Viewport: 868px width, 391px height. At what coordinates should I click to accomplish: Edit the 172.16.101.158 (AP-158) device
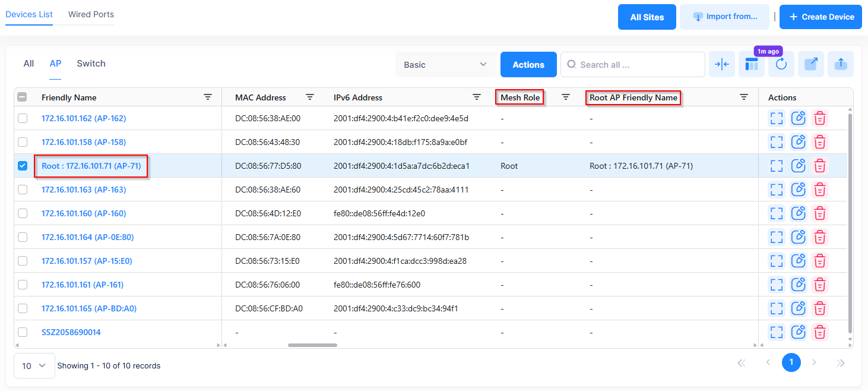799,142
